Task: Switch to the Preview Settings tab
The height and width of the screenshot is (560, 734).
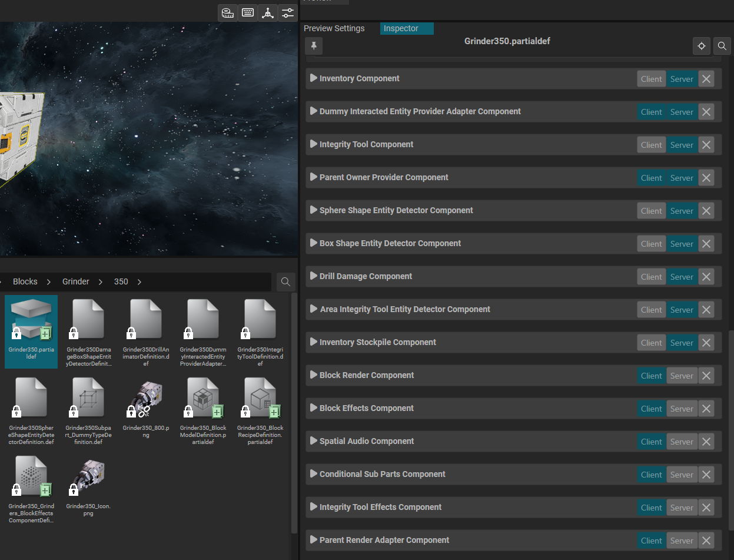Action: 334,28
